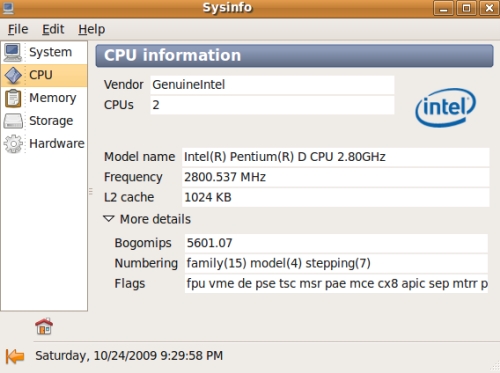The image size is (500, 373).
Task: Click the Flags text field
Action: click(336, 284)
